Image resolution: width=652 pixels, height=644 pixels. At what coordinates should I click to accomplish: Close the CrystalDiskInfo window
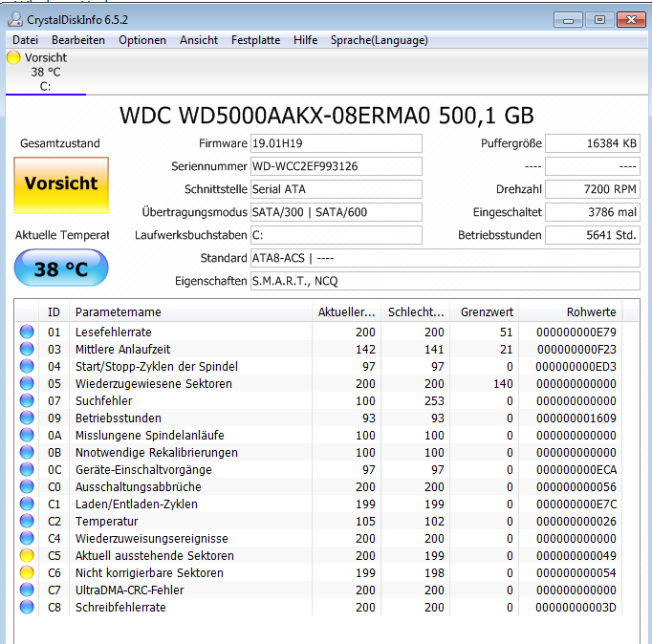631,19
